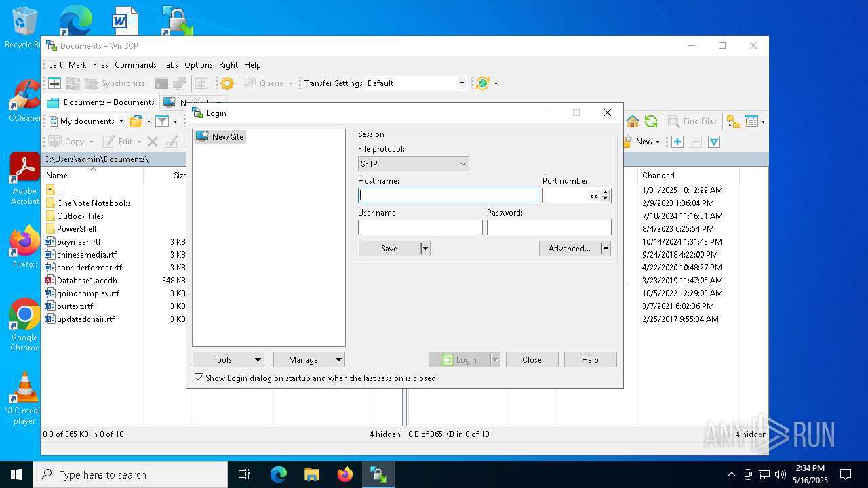The height and width of the screenshot is (488, 868).
Task: Click the Invert Selection triangle icon
Action: tap(714, 142)
